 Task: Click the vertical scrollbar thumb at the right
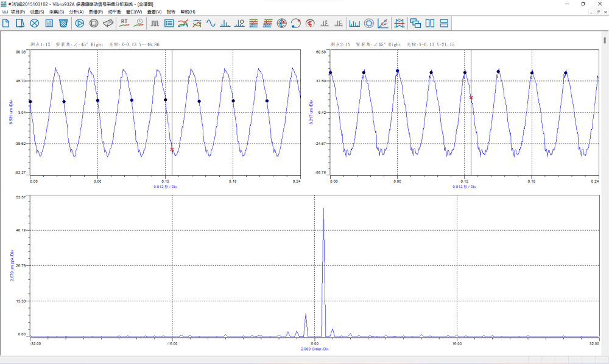605,40
